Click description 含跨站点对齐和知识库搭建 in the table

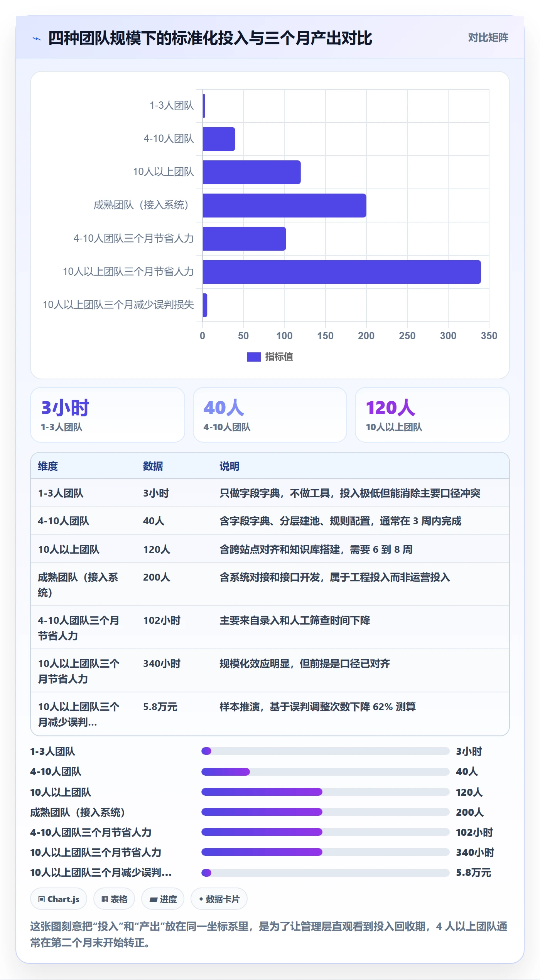coord(316,549)
